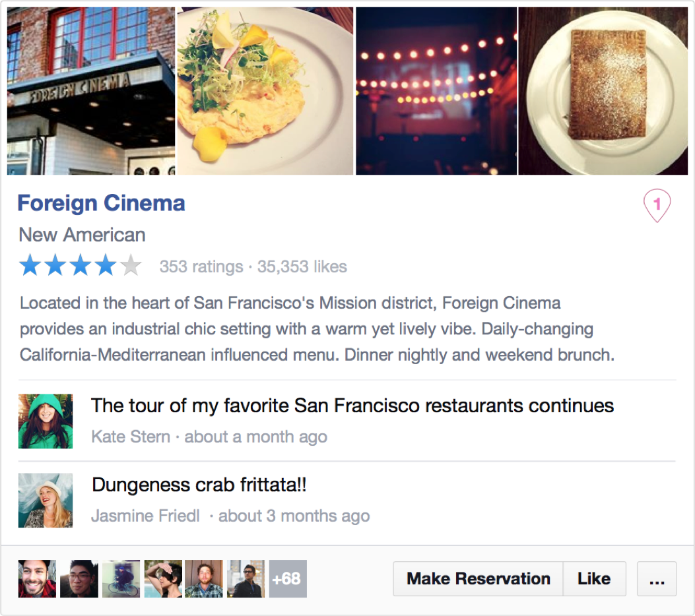Open the Foreign Cinema storefront photo

coord(91,91)
